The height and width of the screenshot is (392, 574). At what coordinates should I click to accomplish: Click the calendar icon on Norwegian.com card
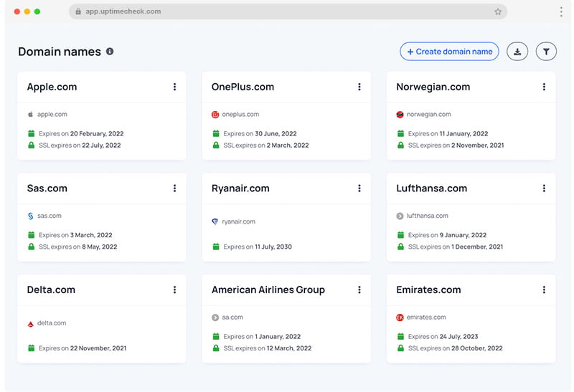401,133
